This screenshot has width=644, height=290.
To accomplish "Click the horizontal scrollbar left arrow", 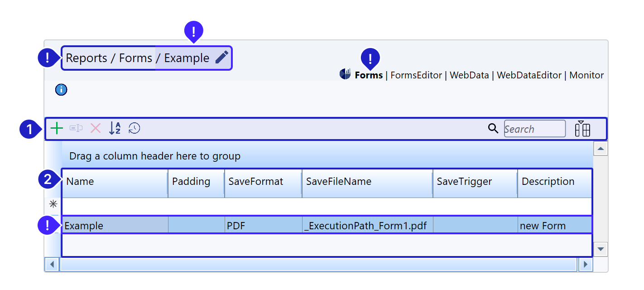I will click(x=52, y=264).
